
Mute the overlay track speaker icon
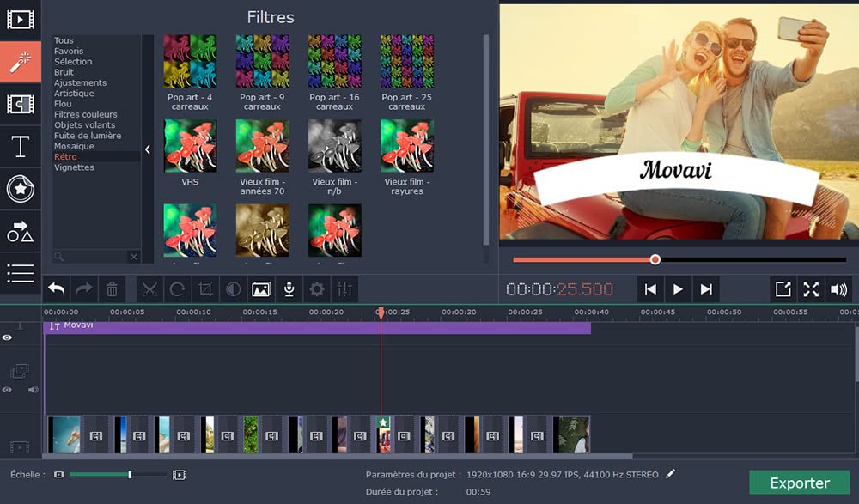point(33,390)
